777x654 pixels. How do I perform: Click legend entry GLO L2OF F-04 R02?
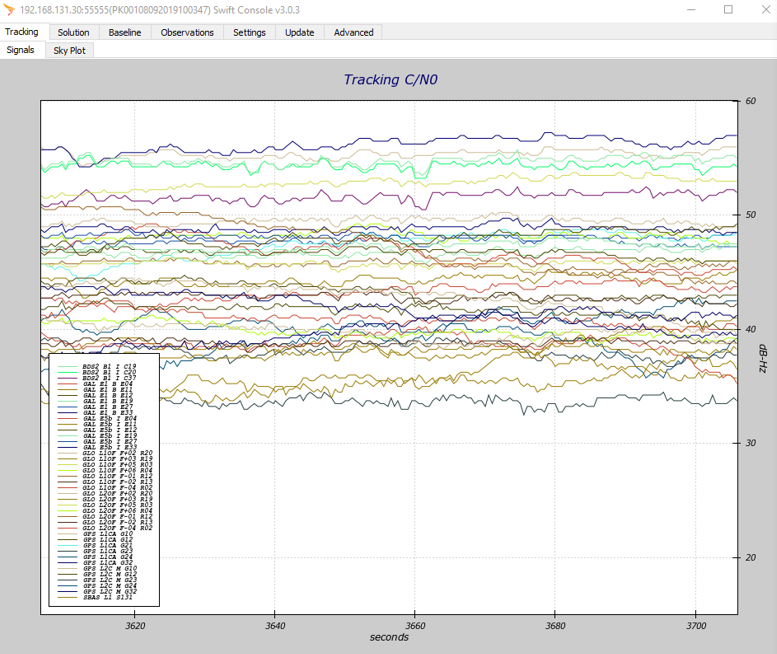[x=105, y=528]
